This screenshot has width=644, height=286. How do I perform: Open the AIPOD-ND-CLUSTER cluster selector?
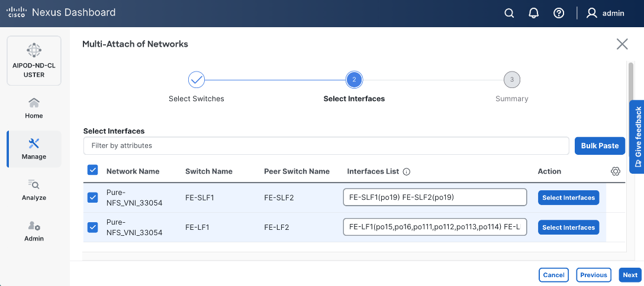coord(34,61)
